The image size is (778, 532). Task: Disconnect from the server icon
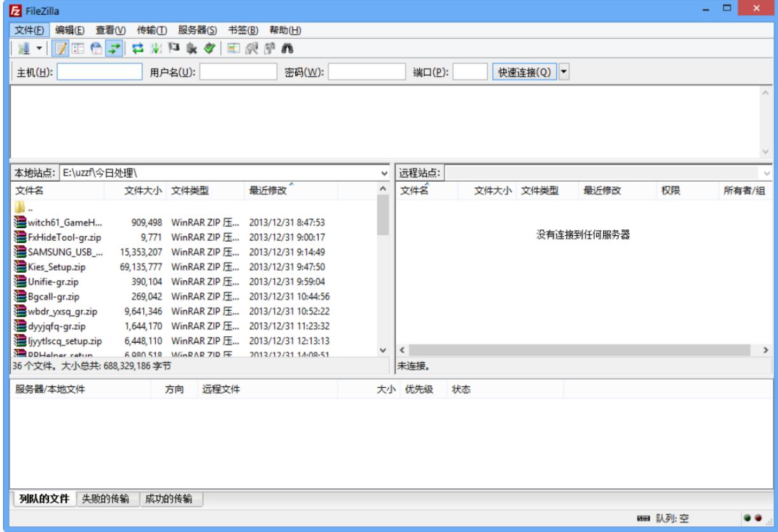pyautogui.click(x=191, y=48)
